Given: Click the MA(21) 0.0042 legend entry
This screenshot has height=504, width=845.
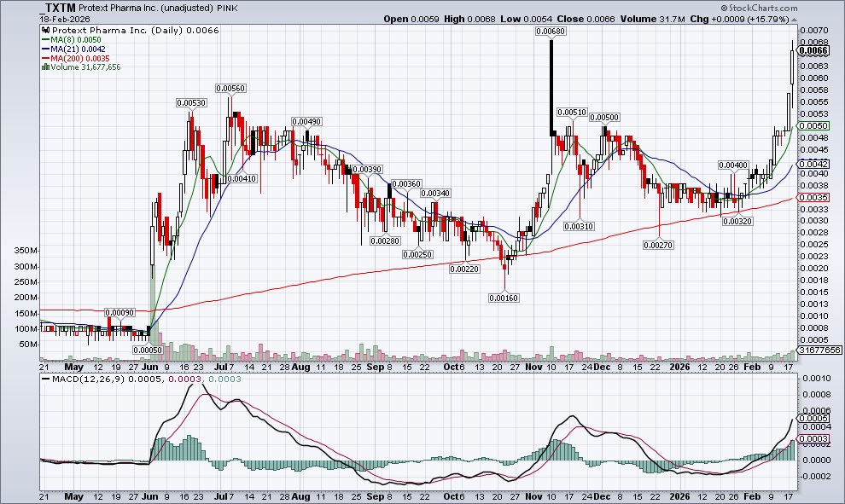Looking at the screenshot, I should (x=79, y=49).
